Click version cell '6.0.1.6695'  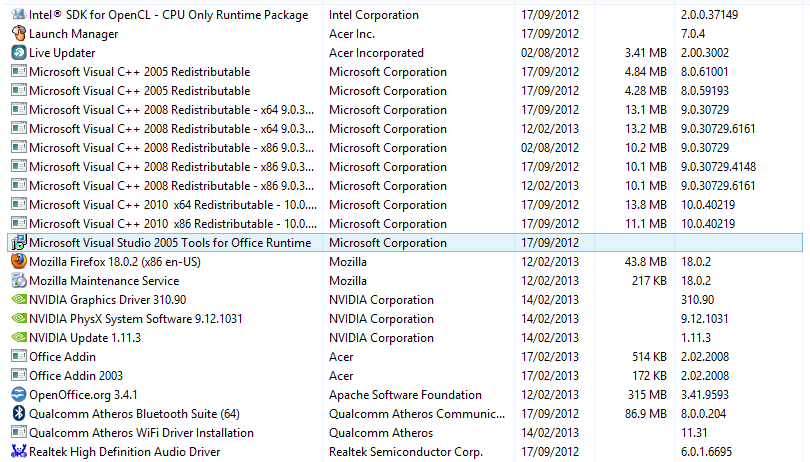coord(706,452)
